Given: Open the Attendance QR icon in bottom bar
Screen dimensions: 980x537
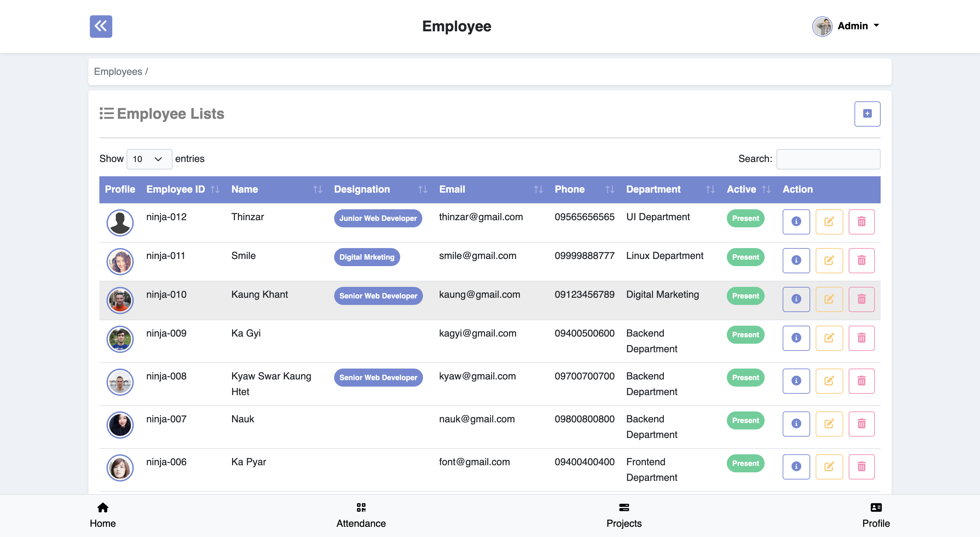Looking at the screenshot, I should click(361, 508).
